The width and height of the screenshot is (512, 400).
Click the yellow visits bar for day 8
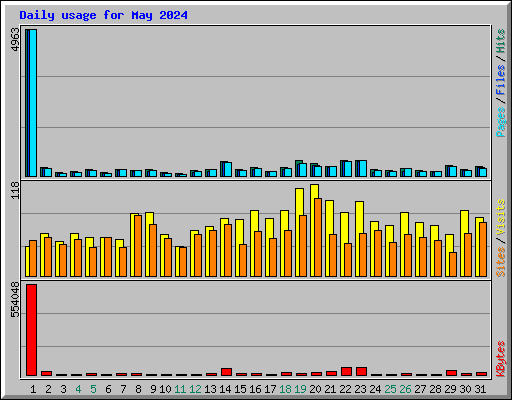(x=133, y=245)
